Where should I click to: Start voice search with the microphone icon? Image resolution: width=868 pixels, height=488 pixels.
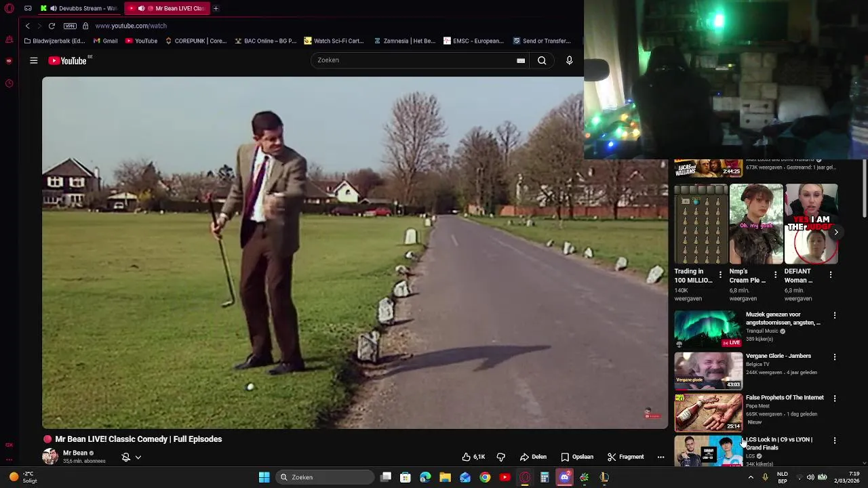[570, 60]
